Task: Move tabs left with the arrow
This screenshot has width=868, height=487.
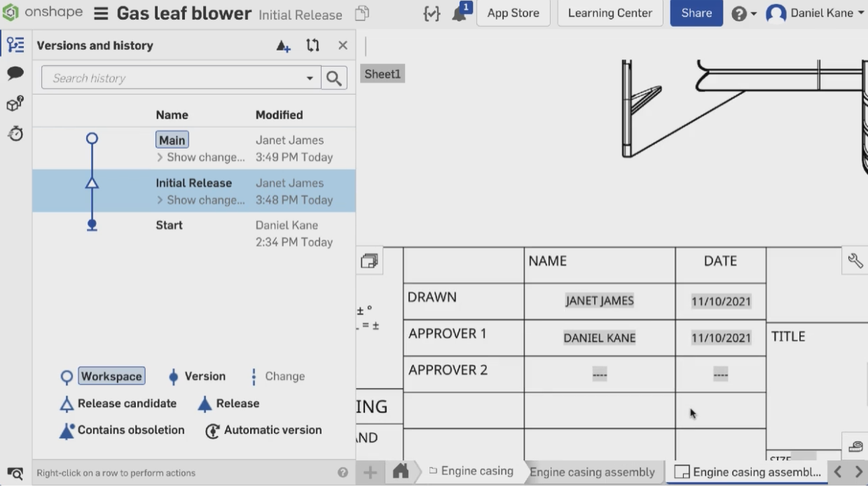Action: (837, 472)
